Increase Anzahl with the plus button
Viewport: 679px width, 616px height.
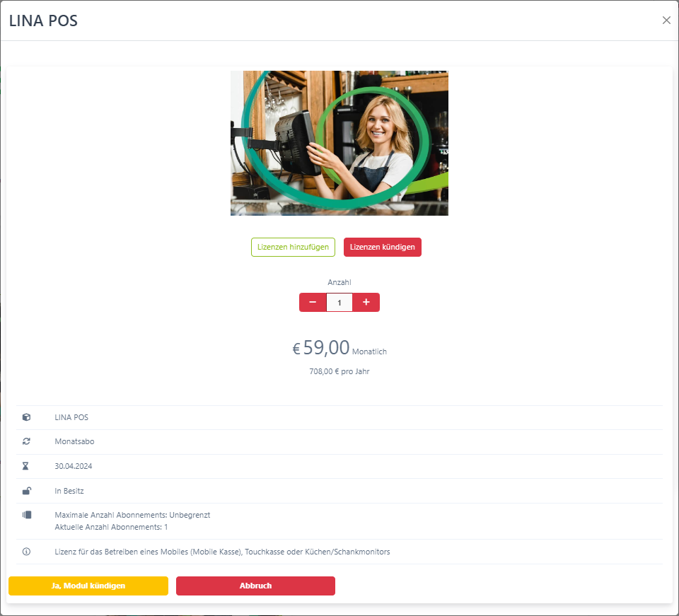[366, 302]
